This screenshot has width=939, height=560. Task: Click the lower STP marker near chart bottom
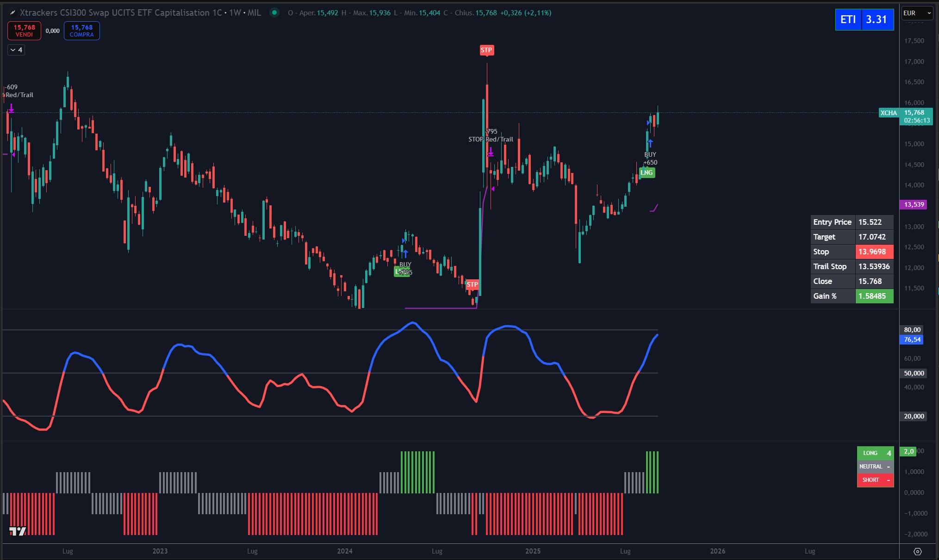pos(472,284)
